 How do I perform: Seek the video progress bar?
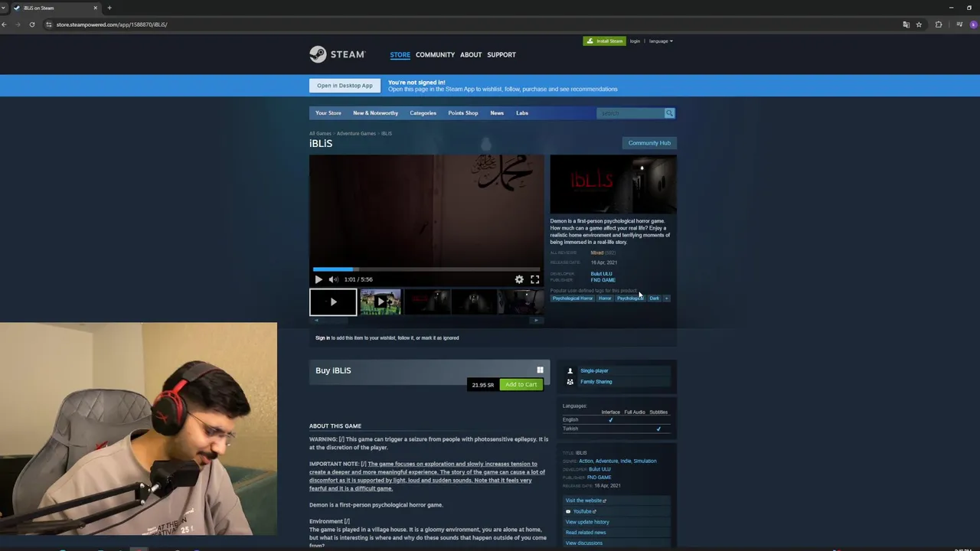point(426,269)
